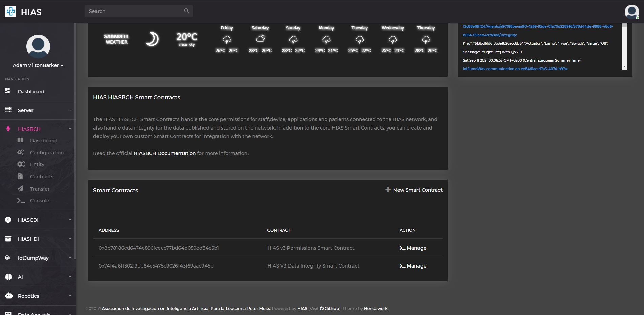Click the ADDRESS column header
Image resolution: width=644 pixels, height=315 pixels.
109,230
